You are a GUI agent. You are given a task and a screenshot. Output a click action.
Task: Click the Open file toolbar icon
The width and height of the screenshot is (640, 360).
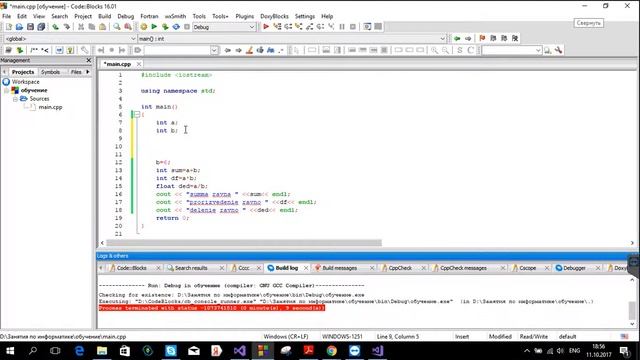[19, 27]
